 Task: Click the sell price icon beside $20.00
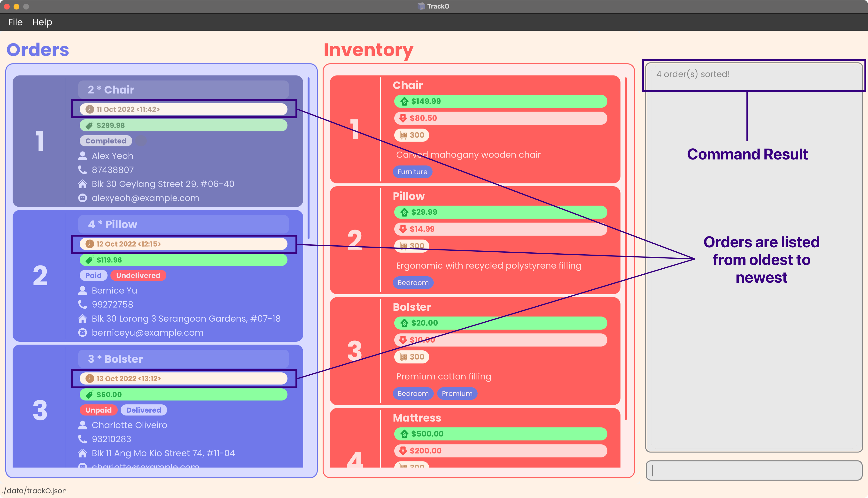404,323
